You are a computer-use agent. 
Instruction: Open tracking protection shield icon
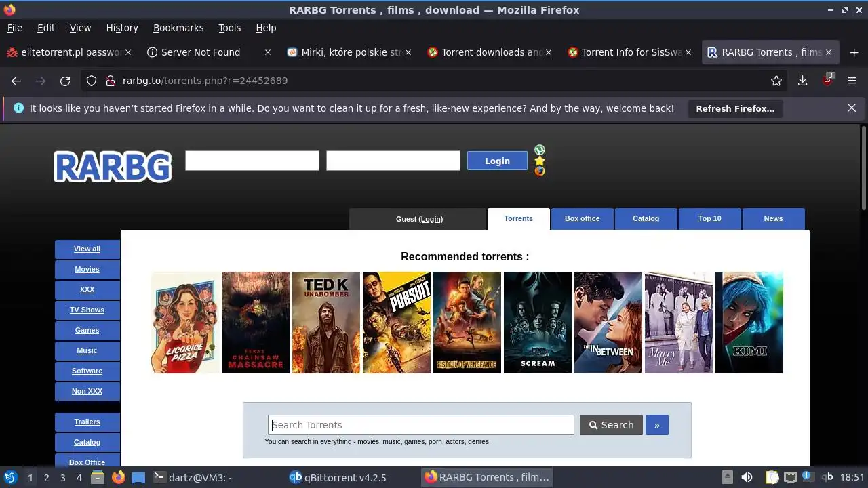click(92, 81)
